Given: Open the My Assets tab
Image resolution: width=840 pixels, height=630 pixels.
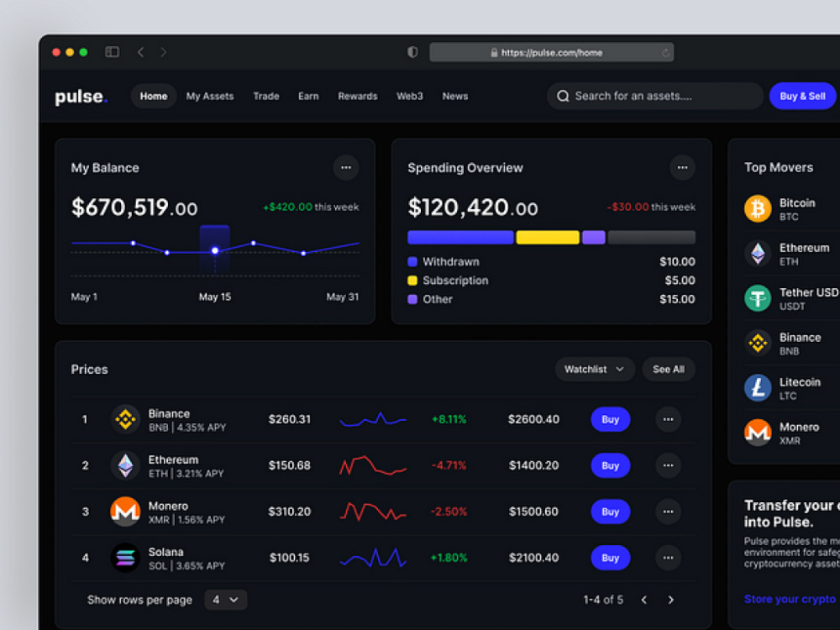Looking at the screenshot, I should (x=210, y=97).
